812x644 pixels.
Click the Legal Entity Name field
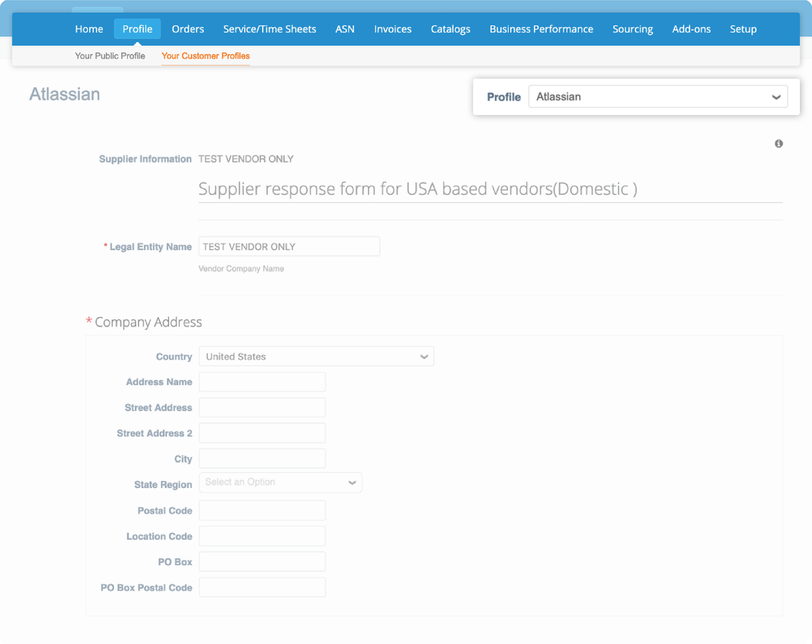pos(289,246)
